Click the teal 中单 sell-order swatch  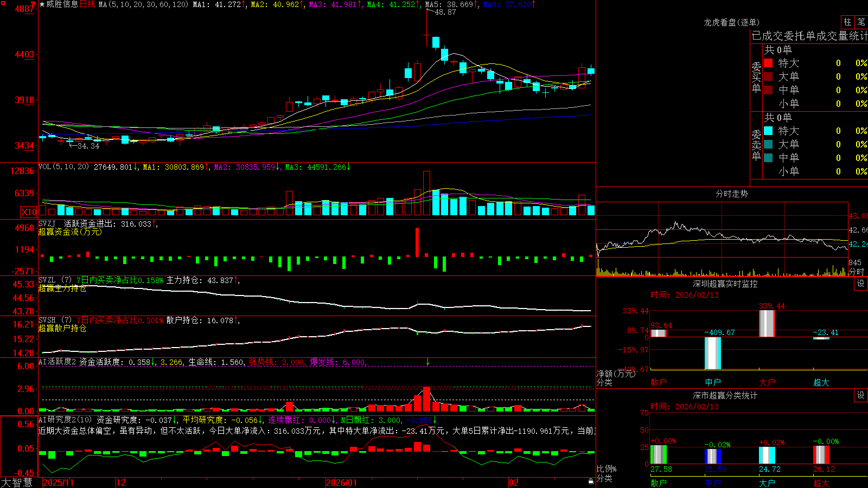tap(768, 158)
